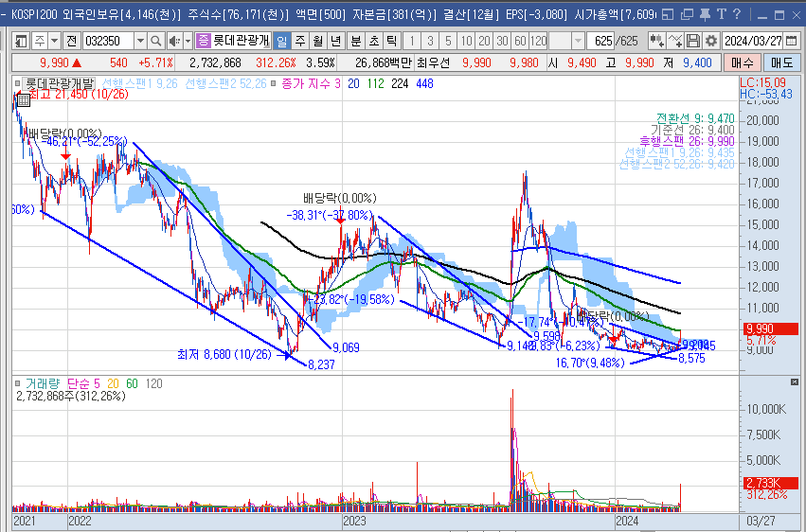Click the purple 증 badge icon
Viewport: 806px width, 532px height.
(204, 41)
